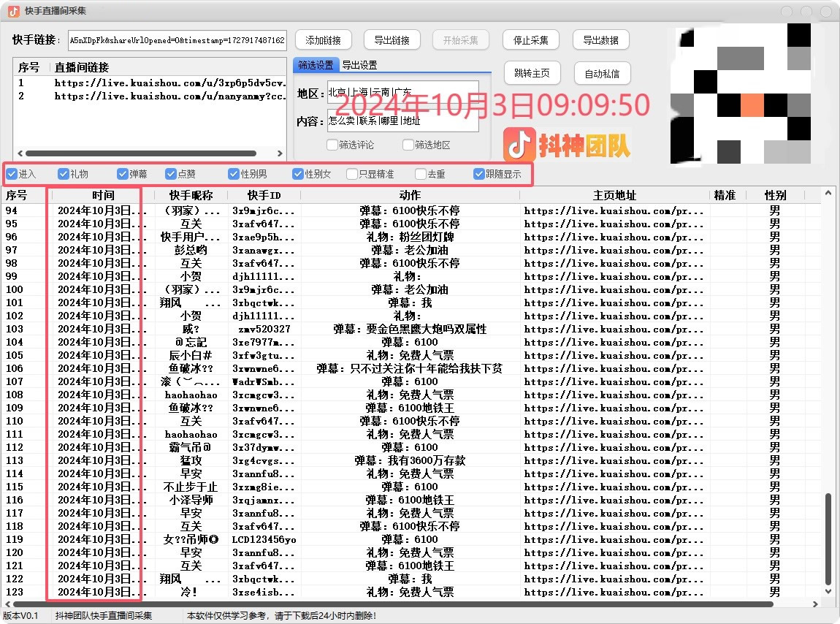Click the data table bottom left scroll arrow
Image resolution: width=840 pixels, height=624 pixels.
[x=7, y=604]
